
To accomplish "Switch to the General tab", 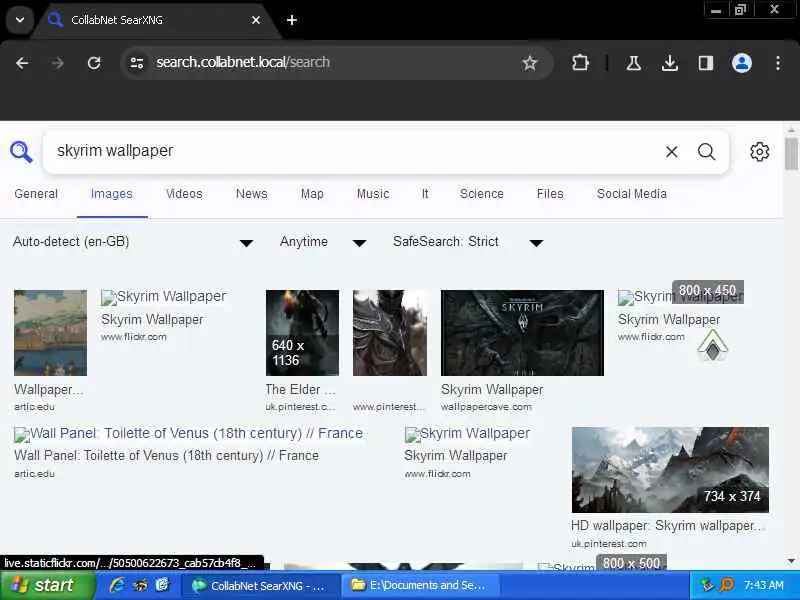I will (x=36, y=194).
